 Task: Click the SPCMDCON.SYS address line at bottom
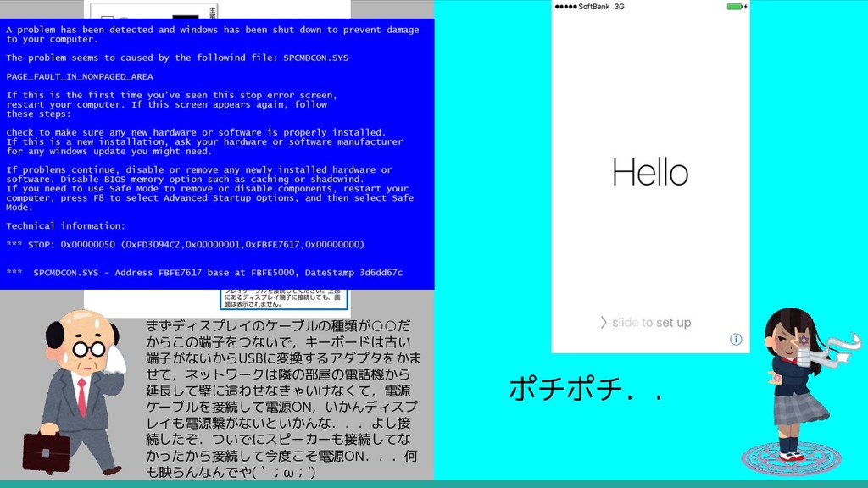(204, 272)
